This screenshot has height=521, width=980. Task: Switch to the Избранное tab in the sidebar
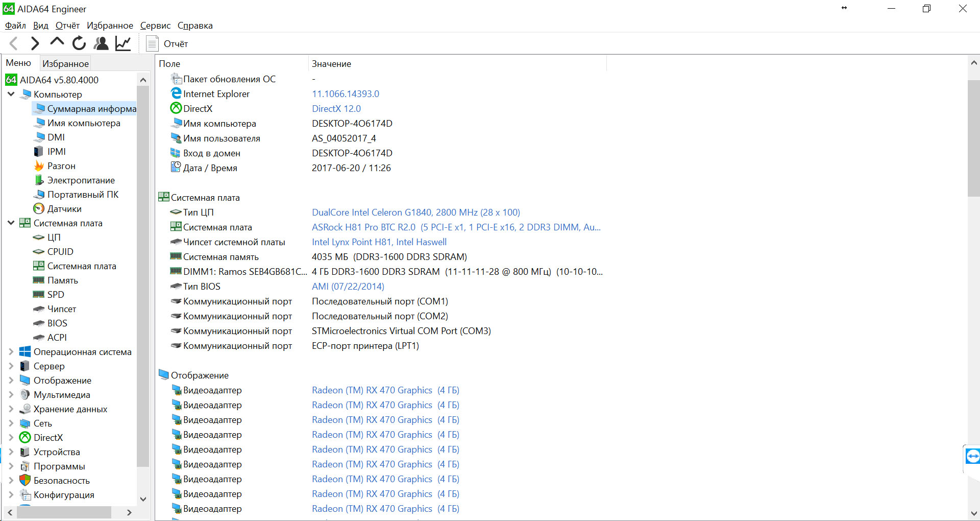65,63
